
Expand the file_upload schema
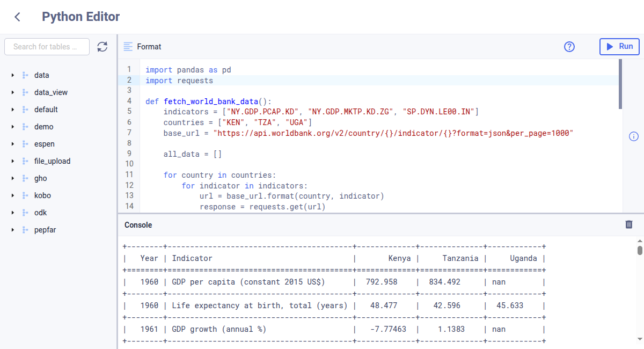coord(12,161)
